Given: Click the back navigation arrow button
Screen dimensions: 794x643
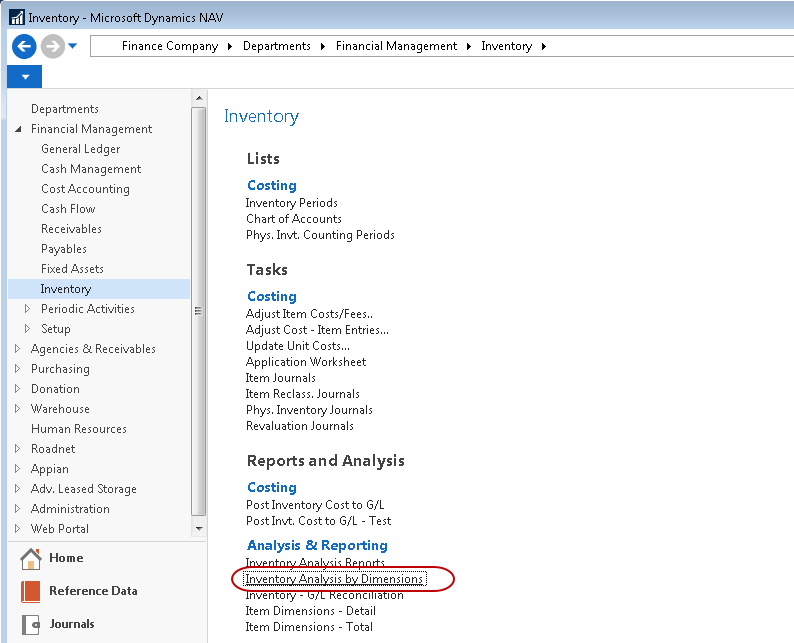Looking at the screenshot, I should pos(24,46).
